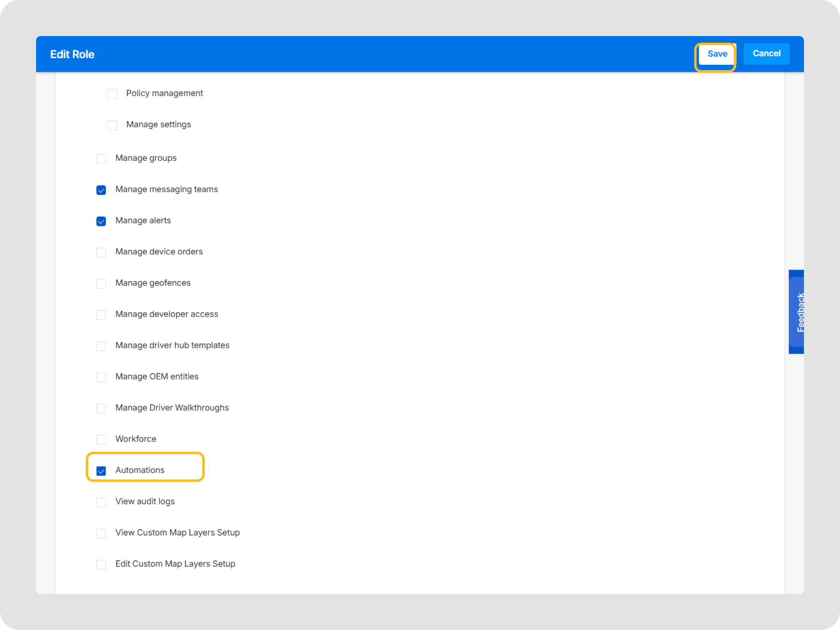The image size is (840, 630).
Task: Enable the Policy management checkbox
Action: point(112,94)
